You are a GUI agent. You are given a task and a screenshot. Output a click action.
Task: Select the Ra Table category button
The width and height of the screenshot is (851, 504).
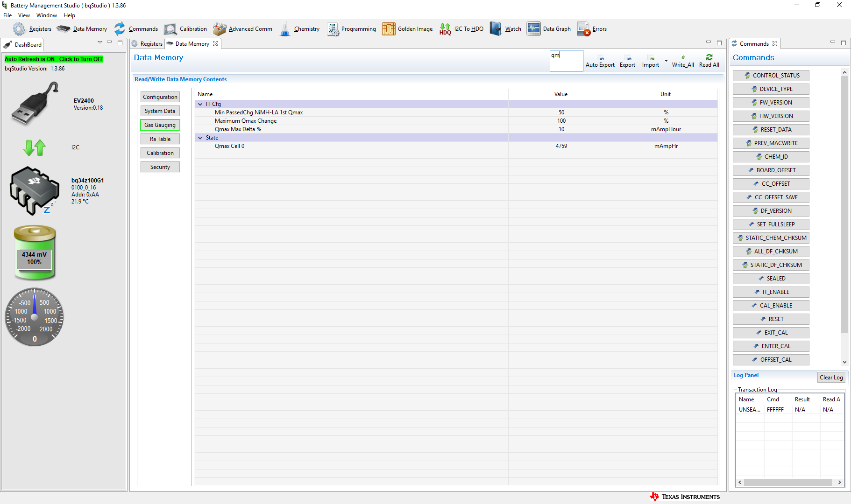160,139
